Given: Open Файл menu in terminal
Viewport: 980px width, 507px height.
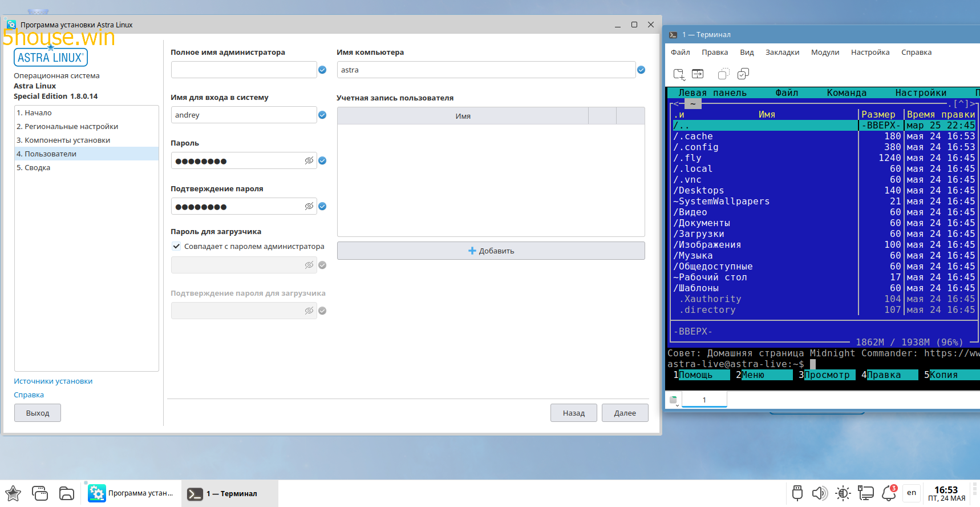Looking at the screenshot, I should [680, 52].
